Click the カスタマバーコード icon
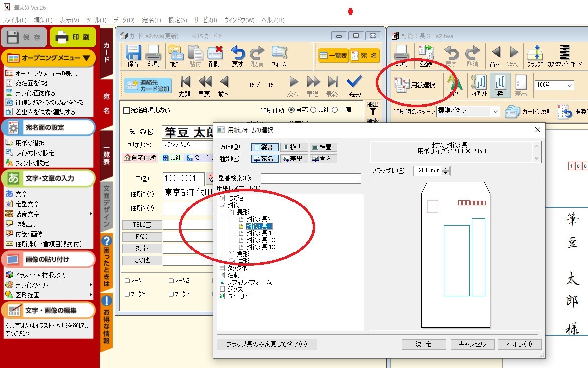Screen dimensions: 588x368 565,56
